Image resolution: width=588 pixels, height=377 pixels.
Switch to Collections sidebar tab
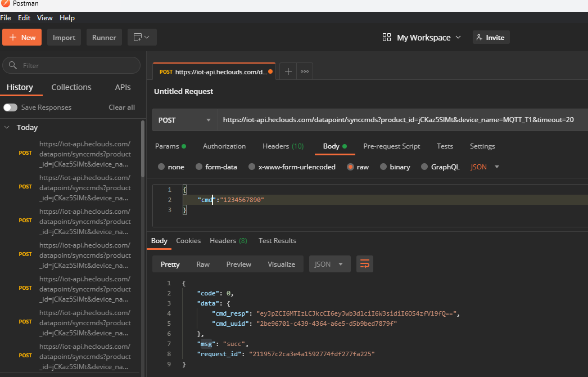(71, 87)
